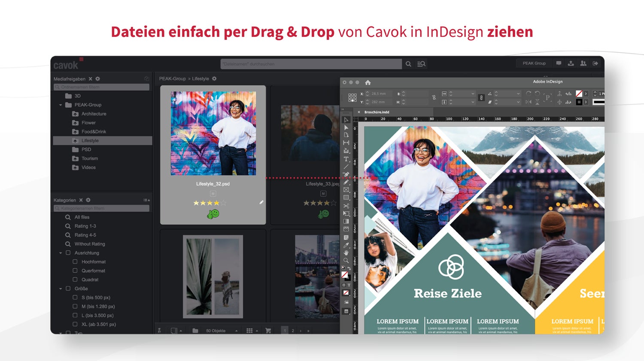Open the Food&Drink folder
The width and height of the screenshot is (644, 361).
94,132
